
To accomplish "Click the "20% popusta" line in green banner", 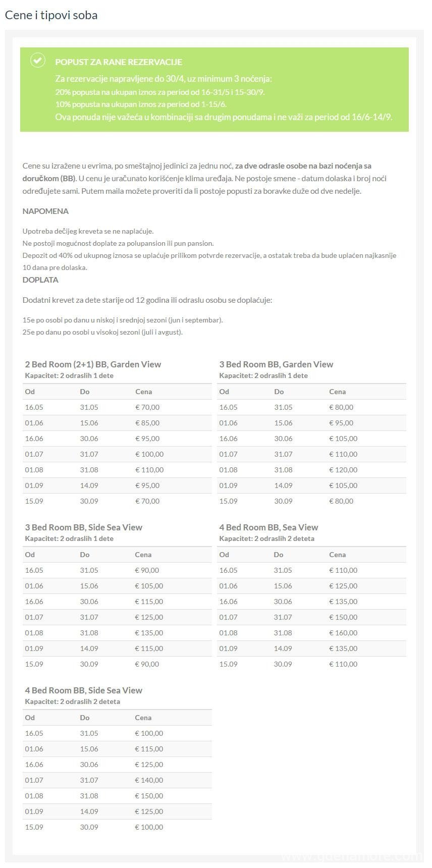I will [x=160, y=92].
